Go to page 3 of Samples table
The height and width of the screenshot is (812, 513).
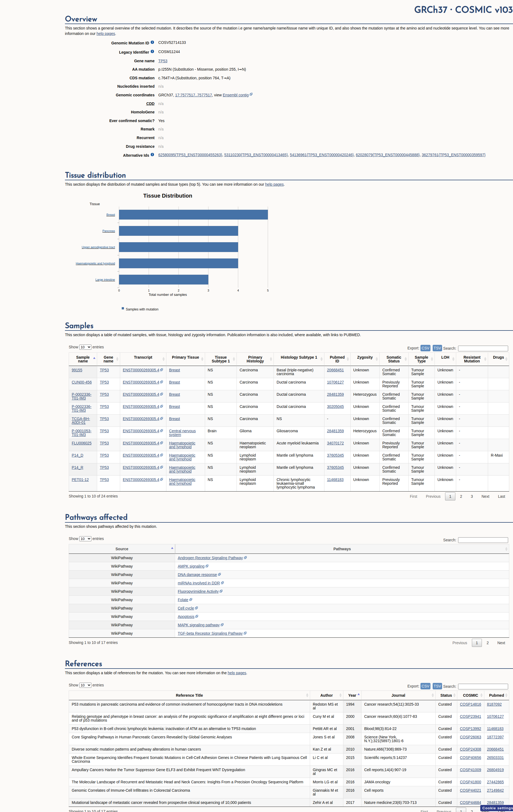tap(472, 496)
